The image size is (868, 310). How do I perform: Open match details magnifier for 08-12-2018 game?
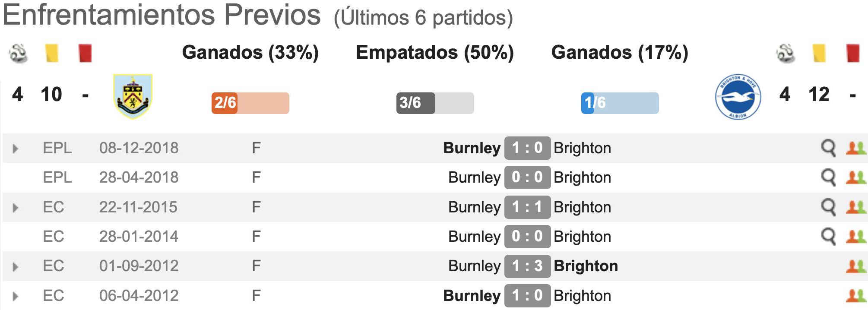pyautogui.click(x=828, y=149)
